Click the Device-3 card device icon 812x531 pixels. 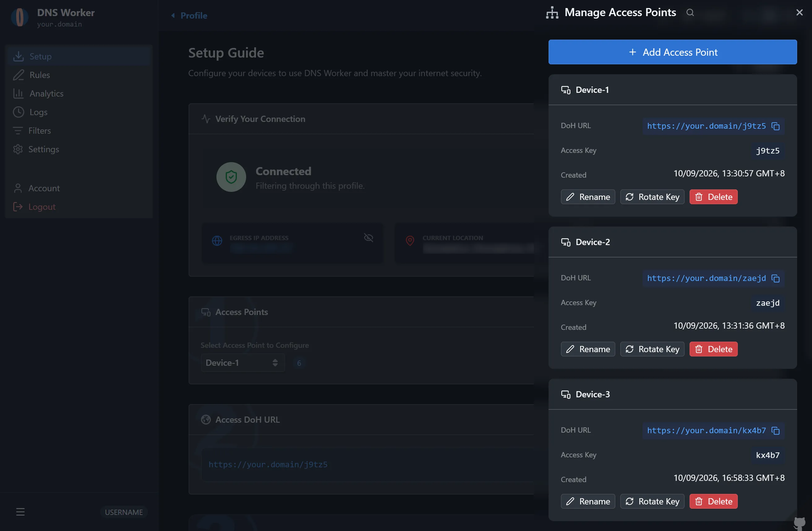pyautogui.click(x=566, y=395)
